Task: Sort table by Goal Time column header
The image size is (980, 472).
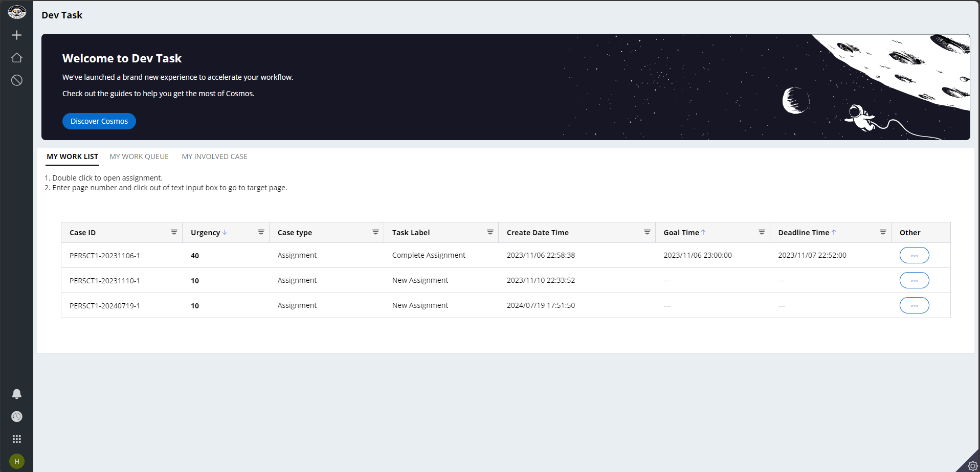Action: pyautogui.click(x=681, y=233)
